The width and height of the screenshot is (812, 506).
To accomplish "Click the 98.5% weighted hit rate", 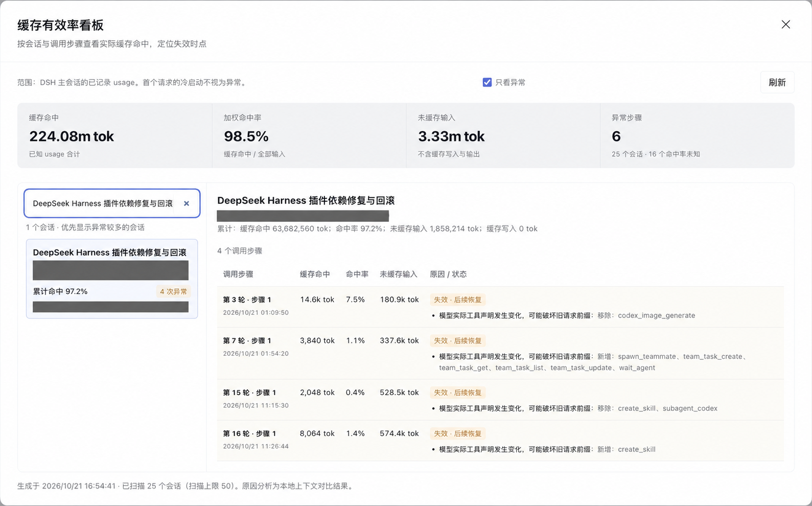I will click(x=246, y=136).
